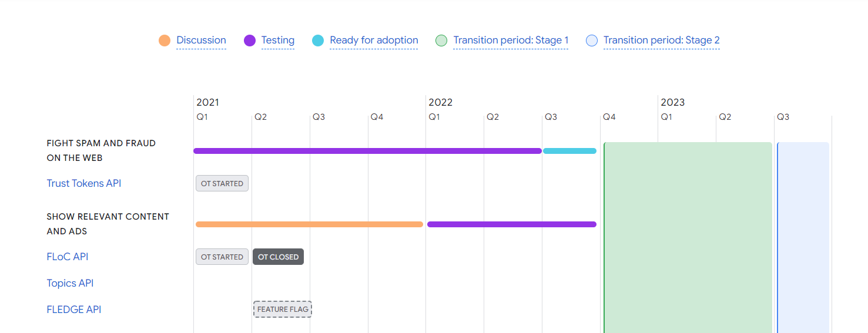Click the OT CLOSED badge
This screenshot has height=333, width=868.
(278, 257)
